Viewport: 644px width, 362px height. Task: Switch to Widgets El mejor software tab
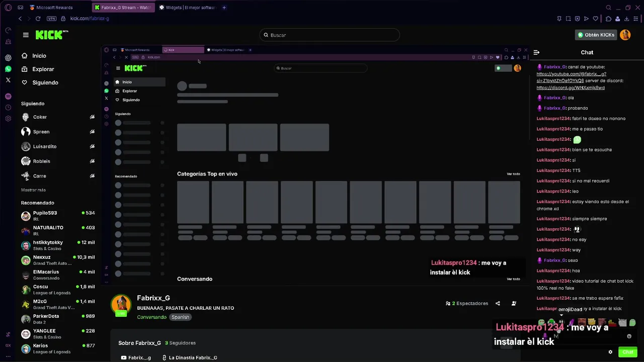187,8
